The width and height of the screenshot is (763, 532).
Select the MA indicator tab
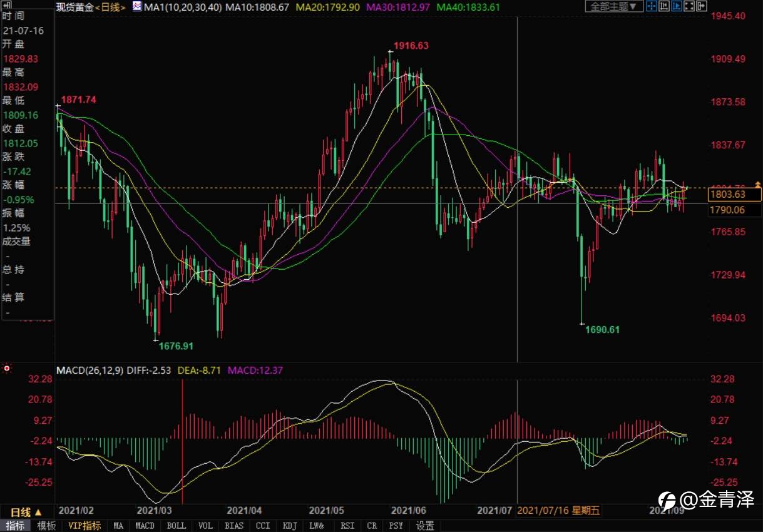[118, 526]
